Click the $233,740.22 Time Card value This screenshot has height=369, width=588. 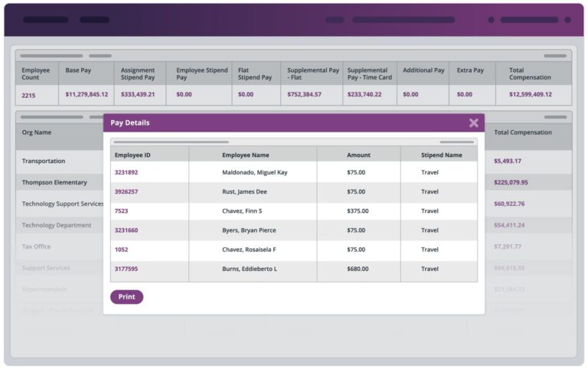(364, 94)
